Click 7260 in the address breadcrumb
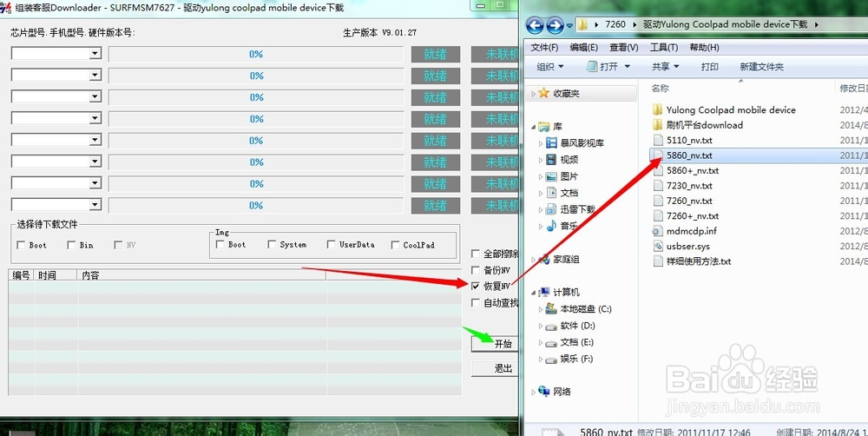Screen dimensions: 868x436 (615, 24)
